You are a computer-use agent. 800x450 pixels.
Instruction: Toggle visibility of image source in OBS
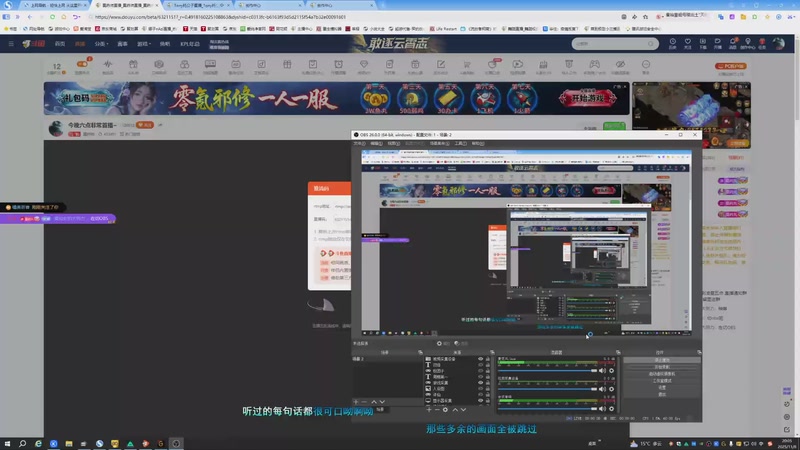tap(480, 389)
